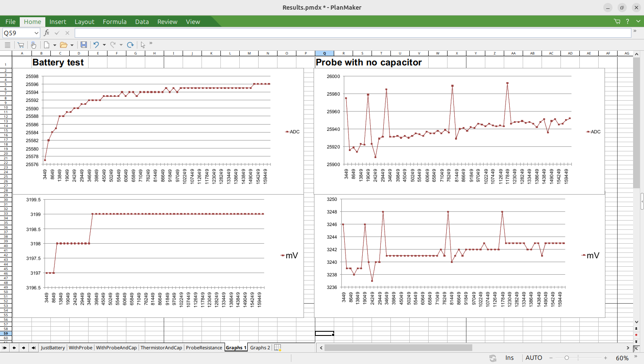Click the zoom slider handle
This screenshot has height=364, width=644.
click(567, 358)
